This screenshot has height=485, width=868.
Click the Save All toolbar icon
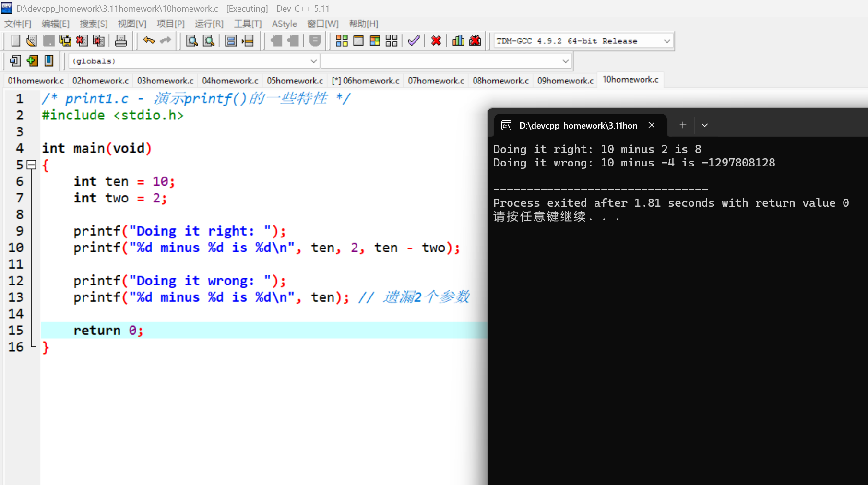[65, 41]
